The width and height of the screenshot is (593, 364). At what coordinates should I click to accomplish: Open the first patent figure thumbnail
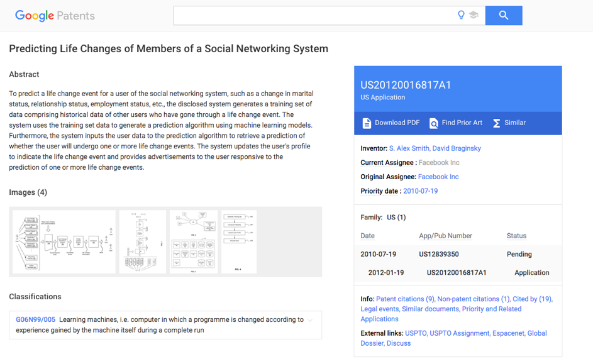tap(64, 242)
